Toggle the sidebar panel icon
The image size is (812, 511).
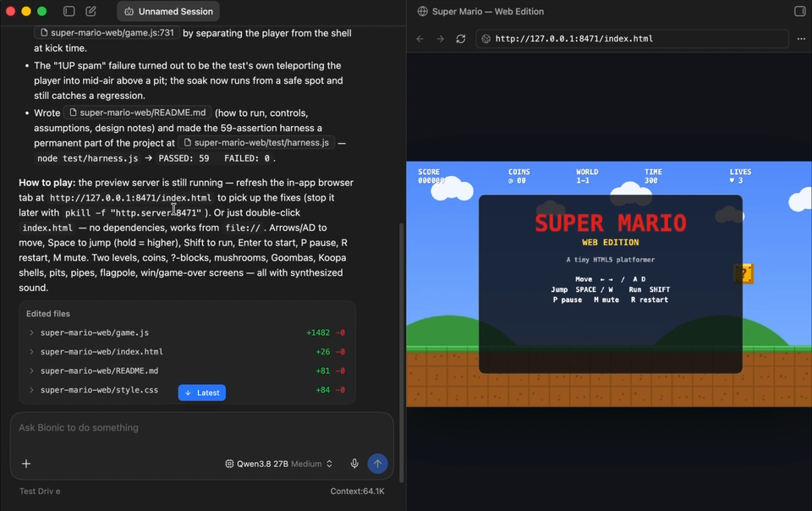[69, 11]
